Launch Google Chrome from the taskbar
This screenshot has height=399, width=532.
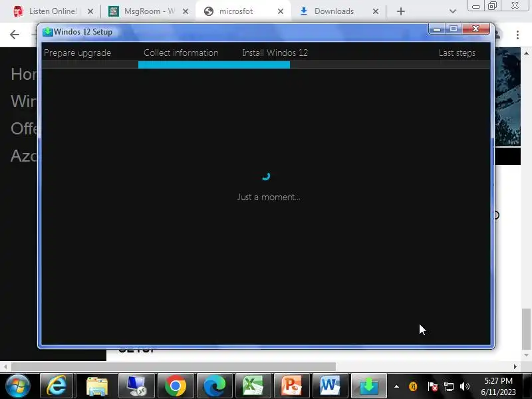pos(176,386)
